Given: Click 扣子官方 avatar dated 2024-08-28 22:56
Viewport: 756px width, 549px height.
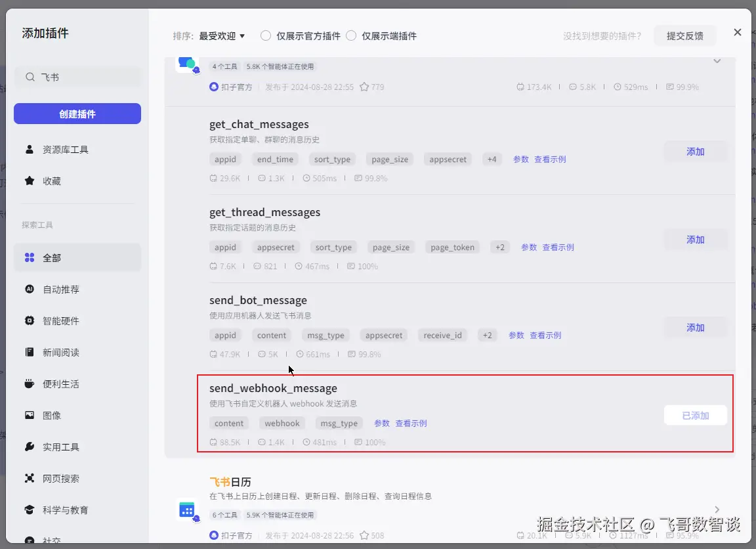Looking at the screenshot, I should click(x=214, y=535).
